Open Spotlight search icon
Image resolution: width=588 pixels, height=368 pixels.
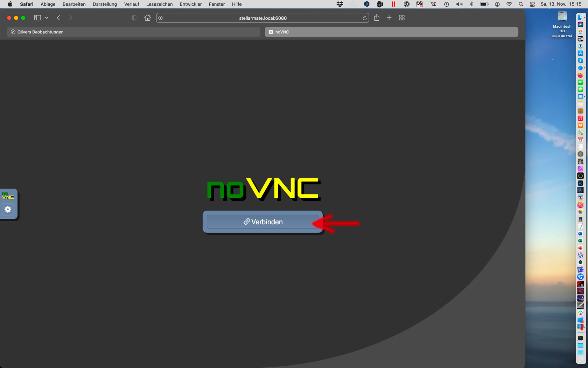click(521, 4)
